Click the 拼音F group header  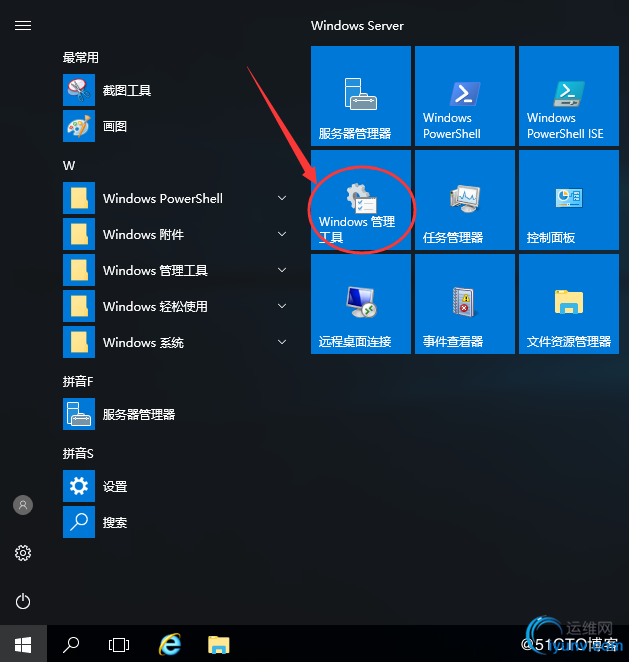(x=78, y=381)
